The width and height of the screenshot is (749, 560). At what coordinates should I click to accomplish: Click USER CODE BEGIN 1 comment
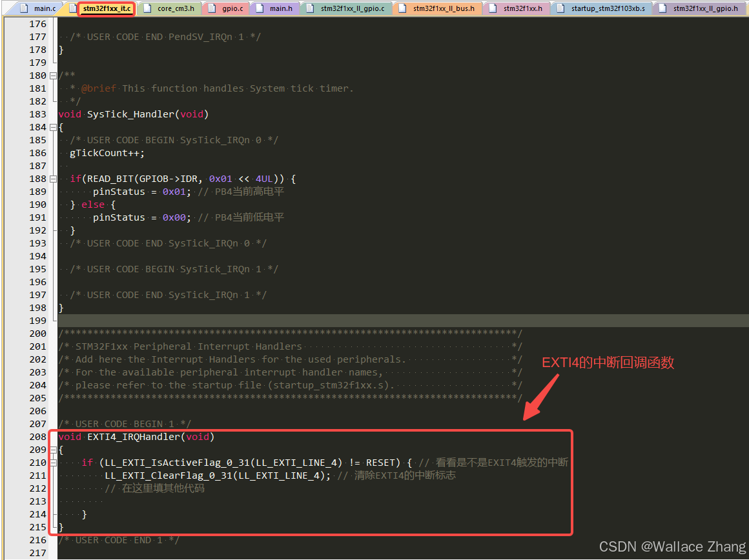pos(125,424)
